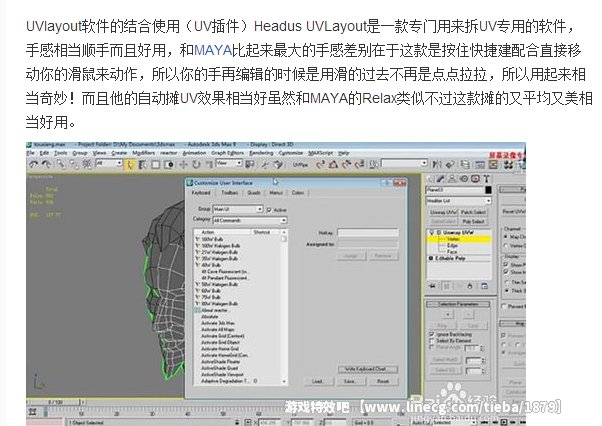Open the Category All Commands dropdown
This screenshot has height=426, width=602.
click(x=250, y=220)
